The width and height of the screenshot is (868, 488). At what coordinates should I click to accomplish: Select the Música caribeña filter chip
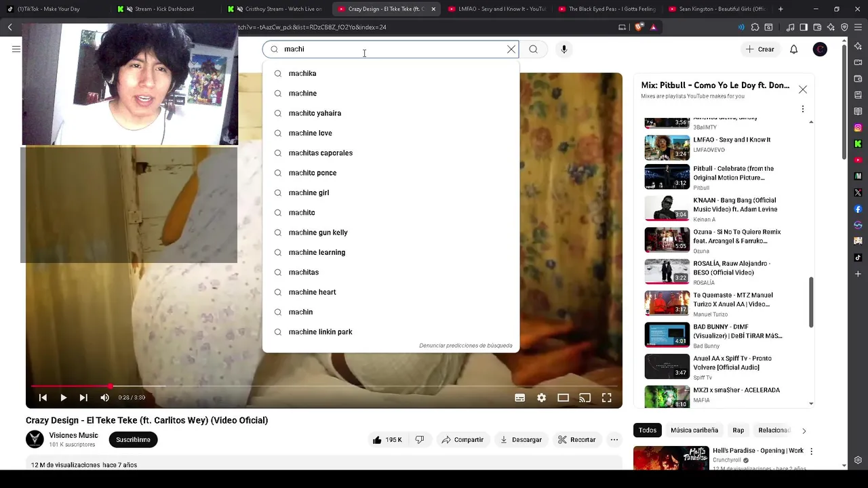(x=694, y=430)
